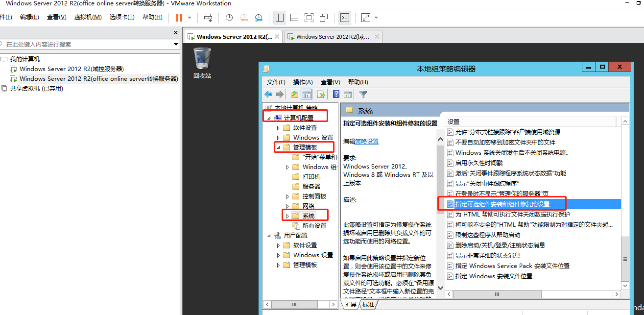Collapse the 用户配置 tree node

269,236
